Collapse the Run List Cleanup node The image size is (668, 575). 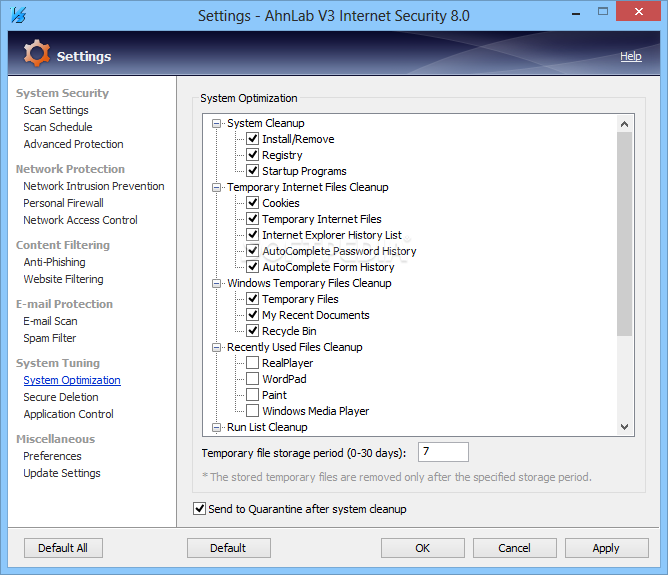(216, 427)
